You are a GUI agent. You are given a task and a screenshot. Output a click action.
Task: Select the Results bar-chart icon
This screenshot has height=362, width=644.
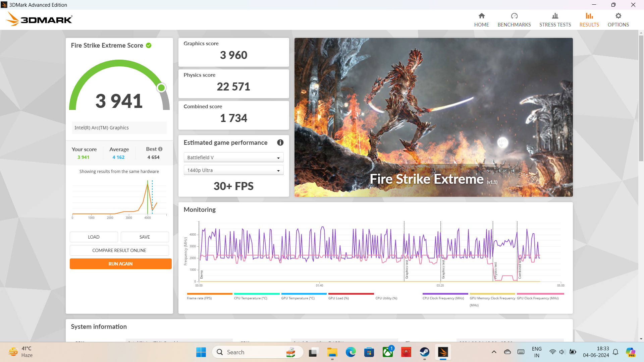coord(589,16)
